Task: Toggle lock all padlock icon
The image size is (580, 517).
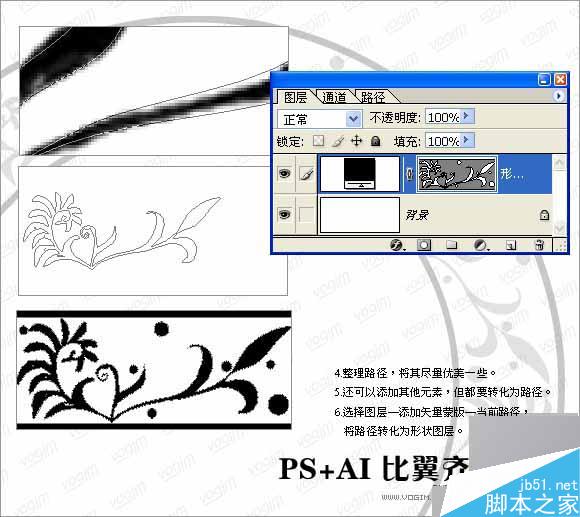Action: click(375, 141)
